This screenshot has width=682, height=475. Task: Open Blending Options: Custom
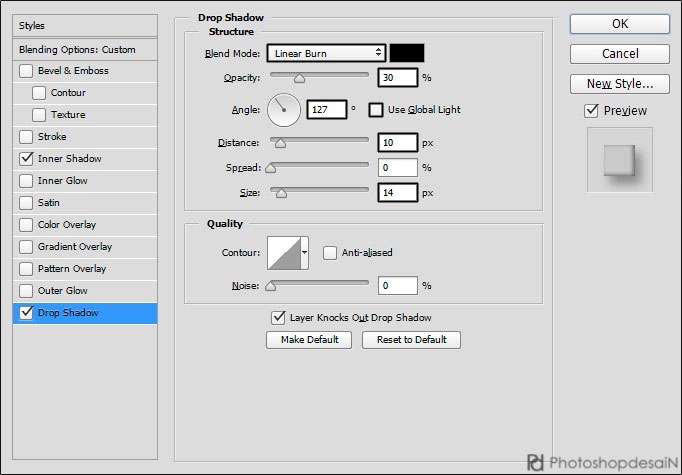pos(85,50)
